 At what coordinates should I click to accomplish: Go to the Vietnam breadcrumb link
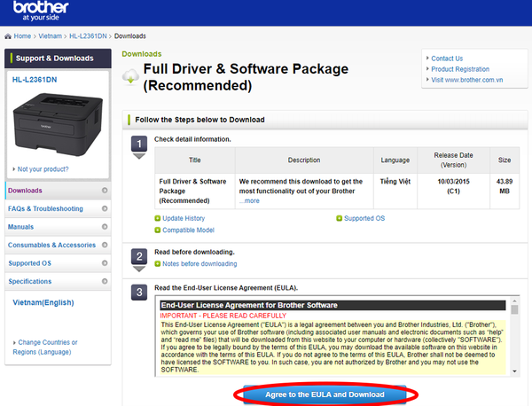(x=50, y=36)
